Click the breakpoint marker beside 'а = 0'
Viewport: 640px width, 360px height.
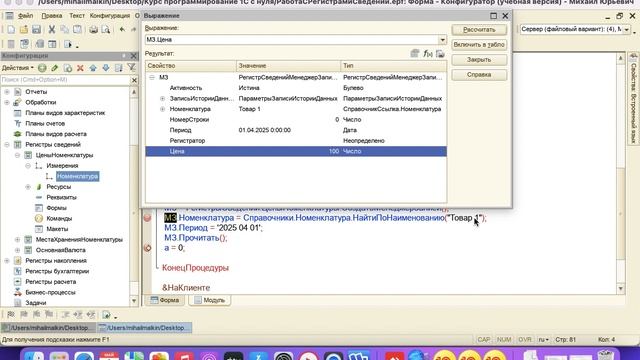tap(148, 248)
